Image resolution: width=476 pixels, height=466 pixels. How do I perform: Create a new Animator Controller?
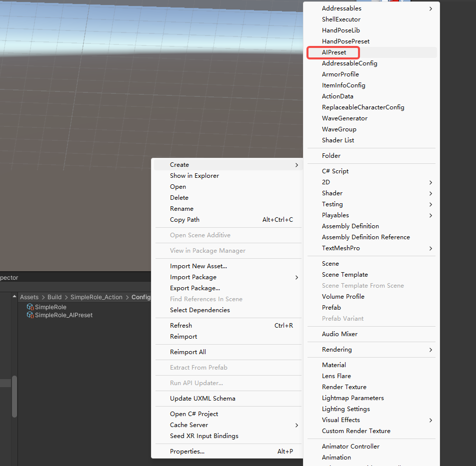[x=350, y=447]
